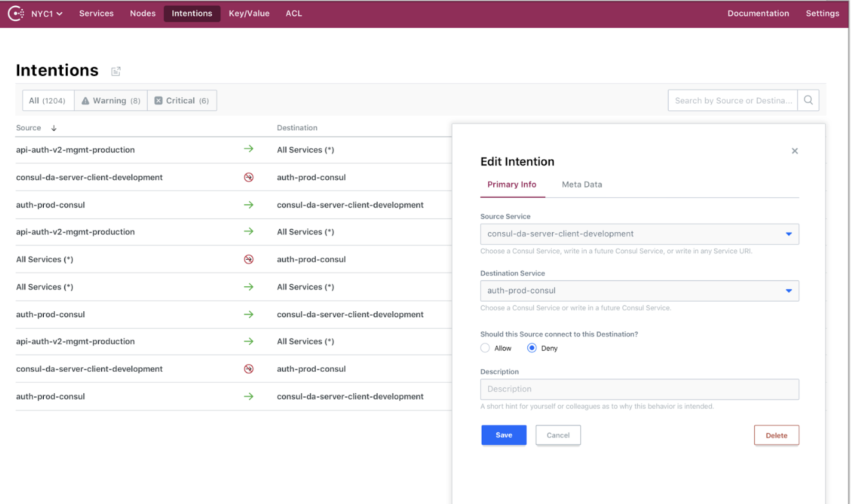The image size is (851, 504).
Task: Close the Edit Intention panel
Action: [x=794, y=151]
